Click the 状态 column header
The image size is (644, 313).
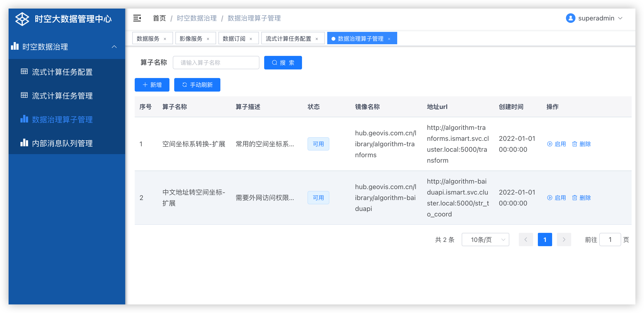[313, 107]
